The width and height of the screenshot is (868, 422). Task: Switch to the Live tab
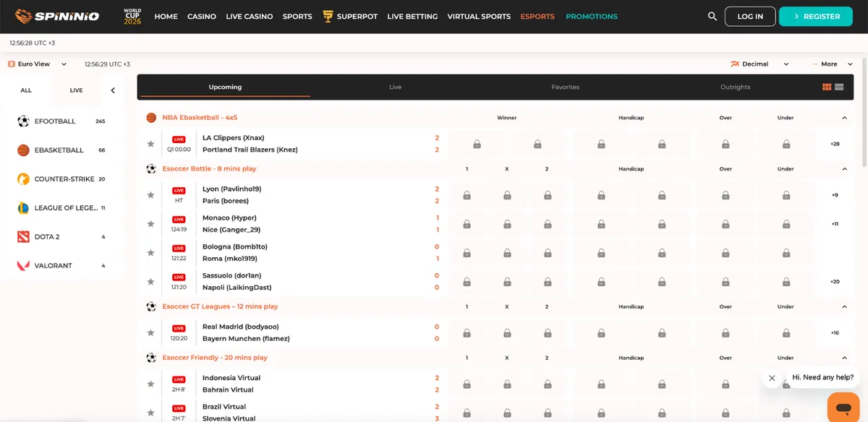(395, 87)
